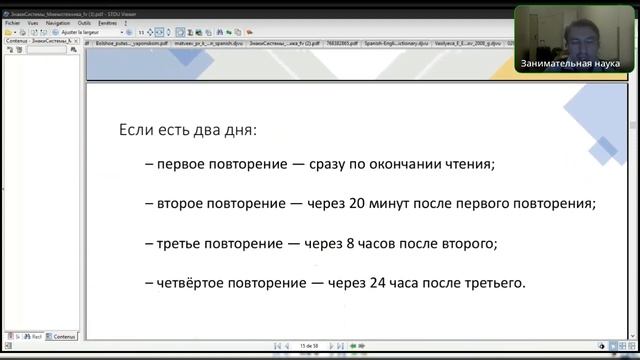Select the fit height icon
The height and width of the screenshot is (360, 640).
(x=169, y=32)
